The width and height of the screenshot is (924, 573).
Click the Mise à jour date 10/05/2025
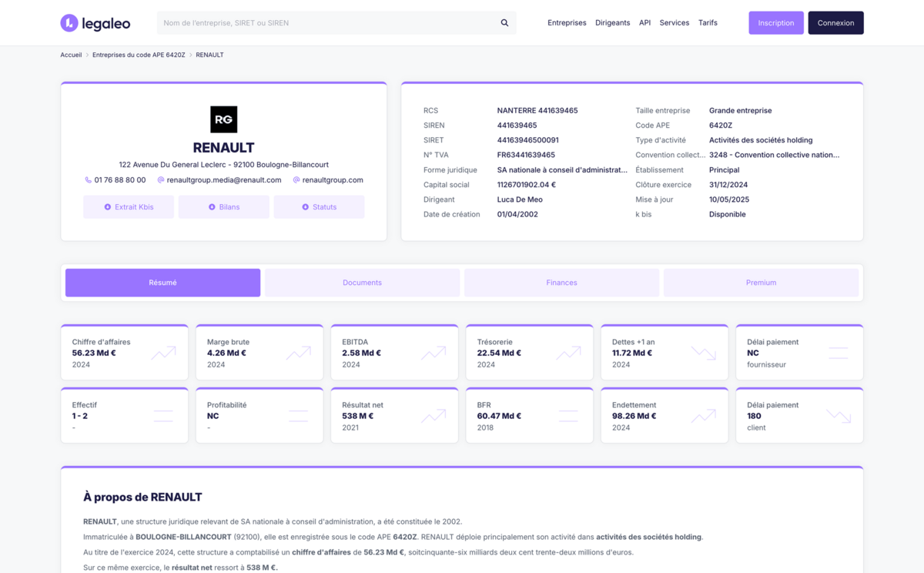point(729,199)
